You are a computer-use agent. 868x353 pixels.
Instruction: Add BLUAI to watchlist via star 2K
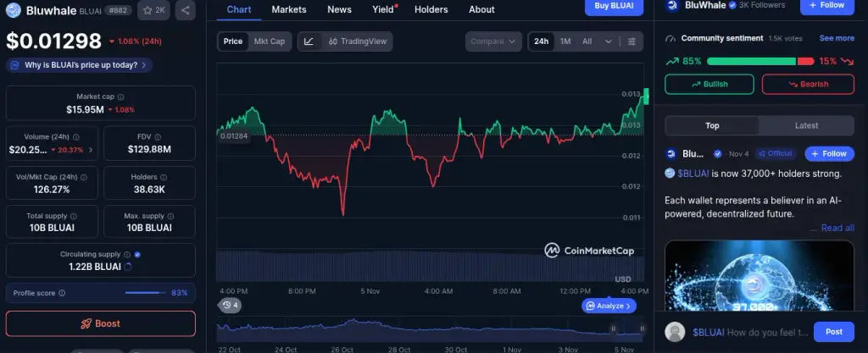(154, 10)
